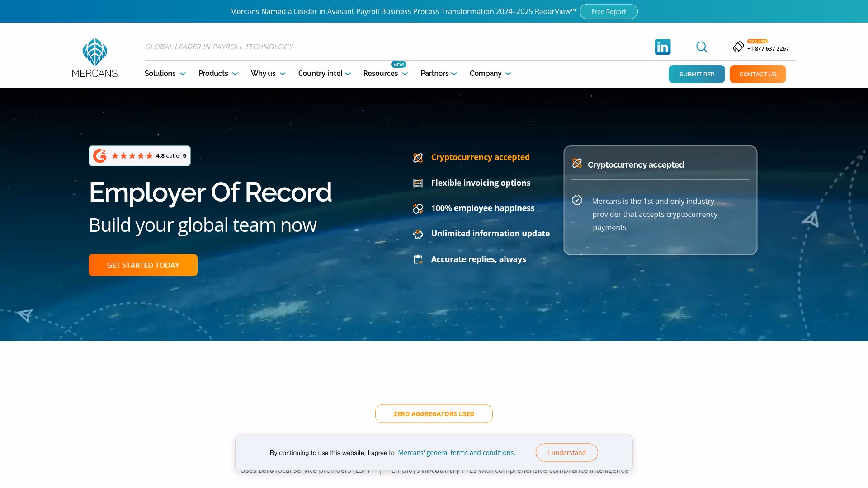This screenshot has height=488, width=868.
Task: Expand the Solutions dropdown
Action: pos(165,73)
